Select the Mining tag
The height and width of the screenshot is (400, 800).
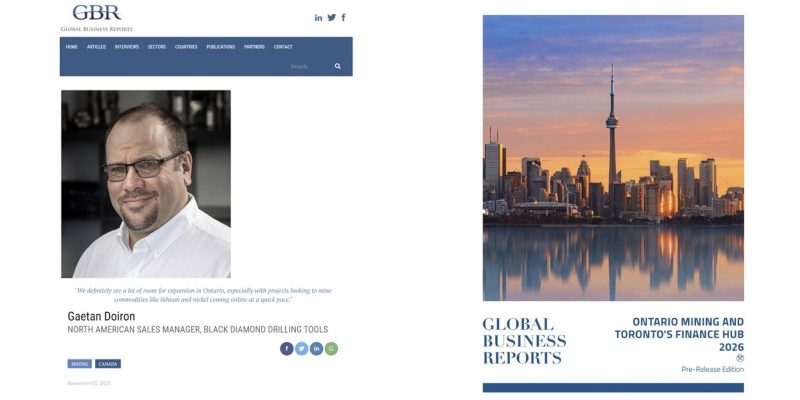click(x=80, y=364)
